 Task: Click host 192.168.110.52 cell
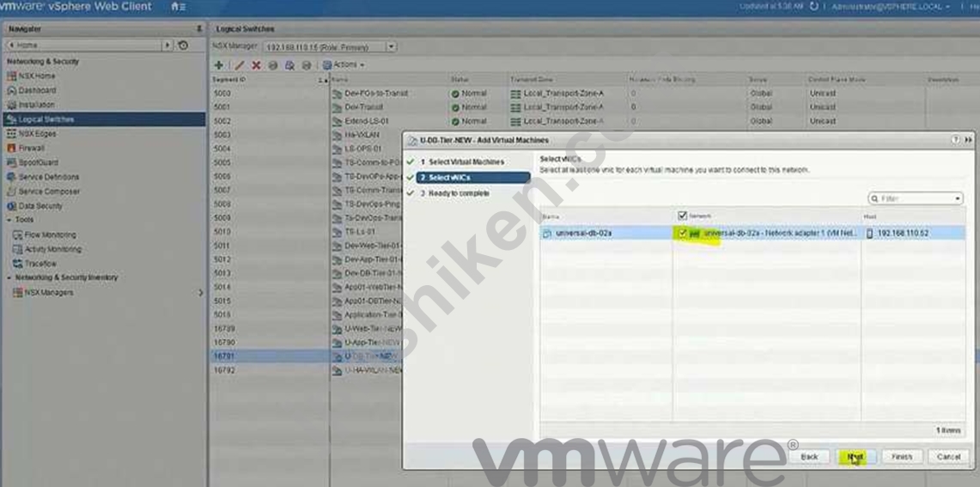(913, 233)
